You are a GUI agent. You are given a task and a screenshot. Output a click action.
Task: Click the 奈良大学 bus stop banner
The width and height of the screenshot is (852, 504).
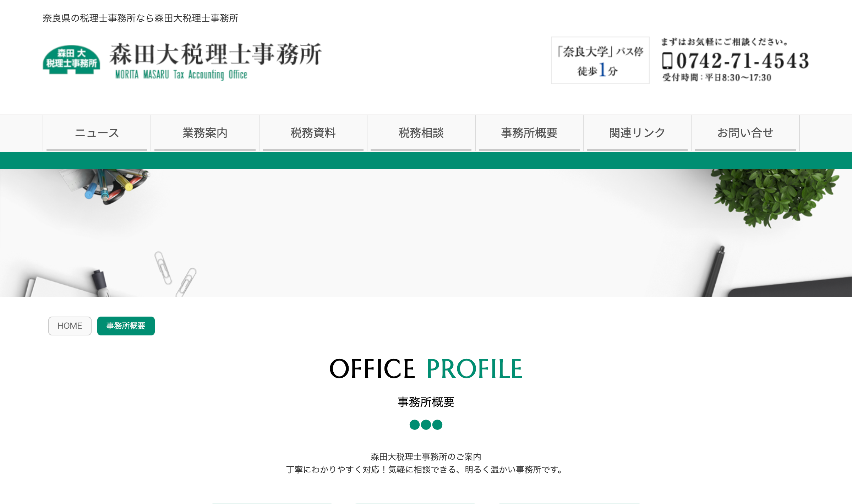[600, 60]
